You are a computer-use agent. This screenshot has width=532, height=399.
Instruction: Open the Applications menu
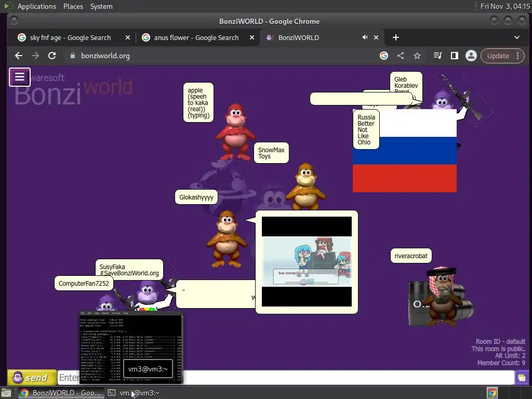[x=37, y=6]
